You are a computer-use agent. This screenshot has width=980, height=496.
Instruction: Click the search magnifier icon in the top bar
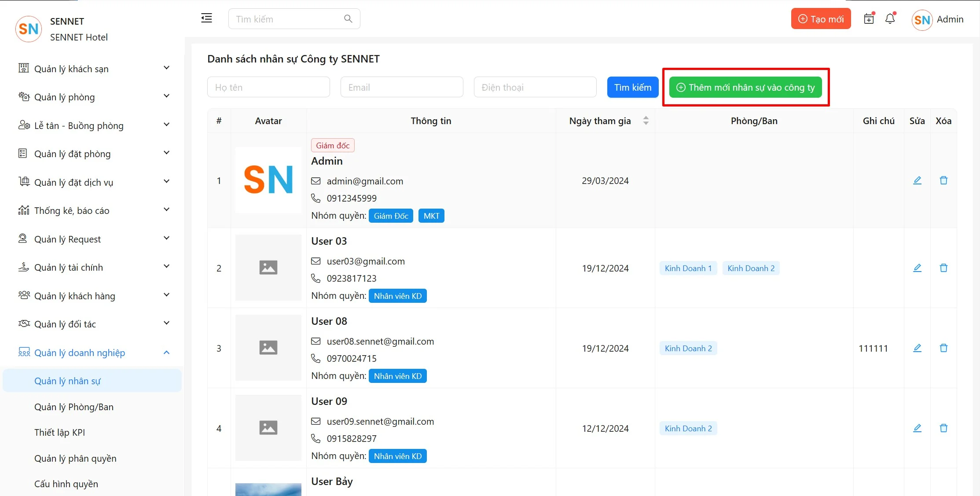[348, 19]
